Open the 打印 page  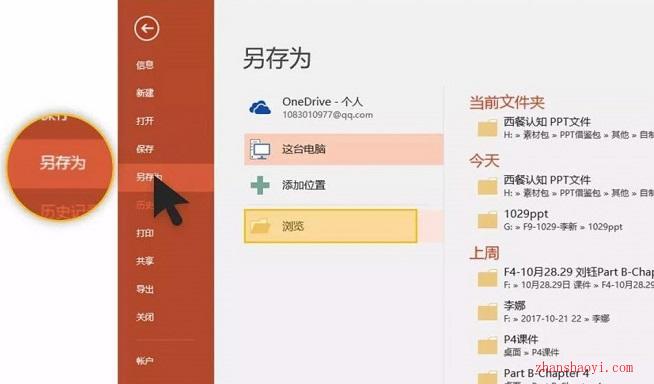click(x=145, y=233)
